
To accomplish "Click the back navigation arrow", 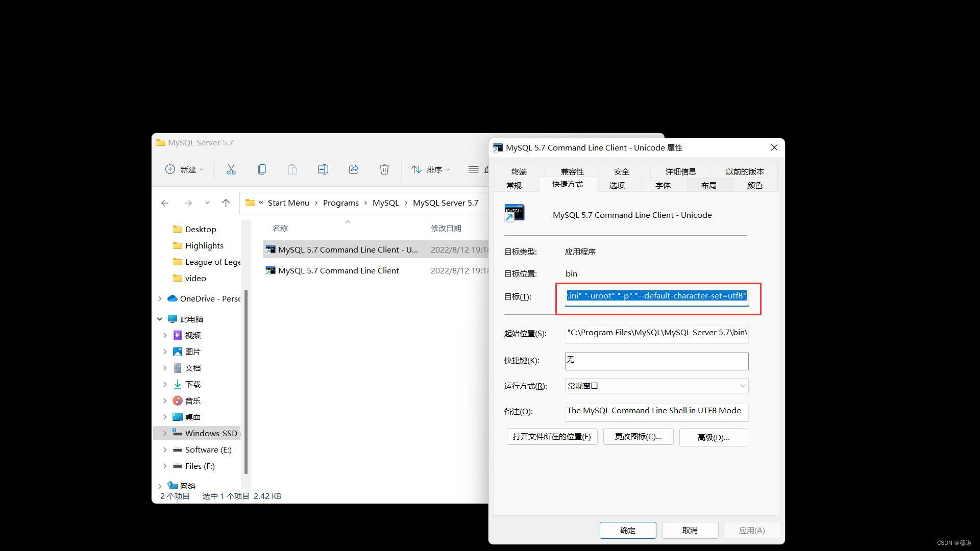I will click(164, 203).
